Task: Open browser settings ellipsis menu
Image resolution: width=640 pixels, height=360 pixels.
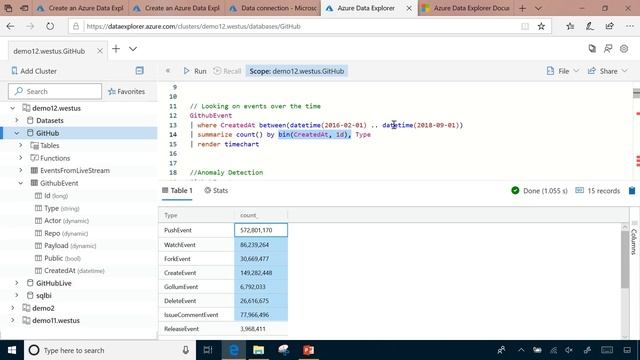Action: pos(629,26)
